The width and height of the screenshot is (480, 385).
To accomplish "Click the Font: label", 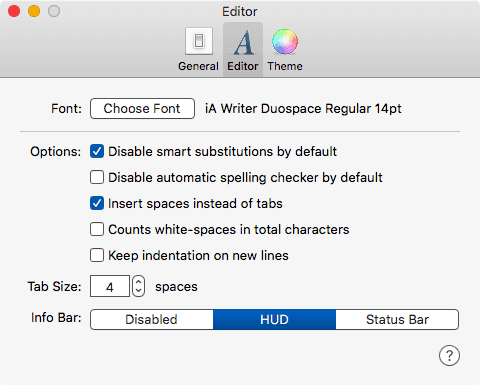I will (x=66, y=109).
